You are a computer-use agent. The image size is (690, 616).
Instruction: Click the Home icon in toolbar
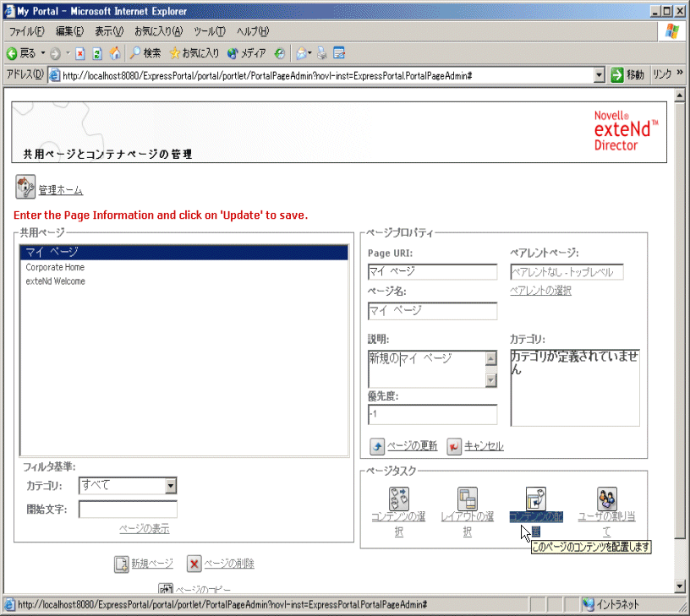click(115, 53)
